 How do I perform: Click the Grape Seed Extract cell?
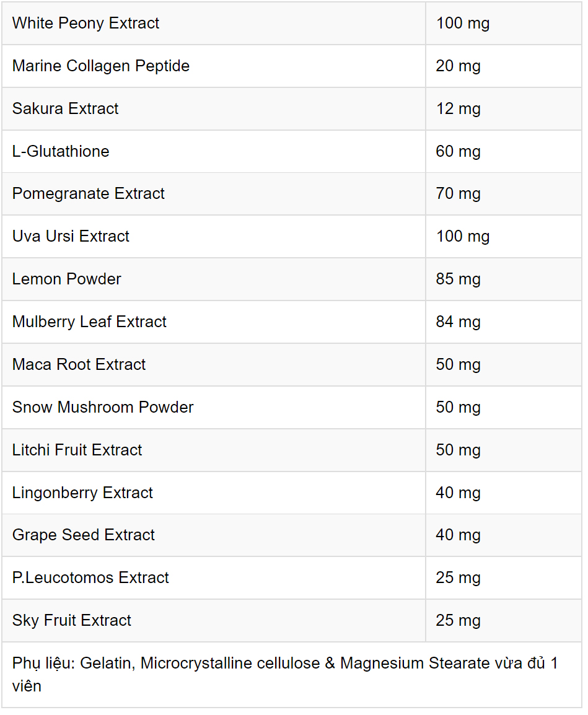[x=214, y=535]
